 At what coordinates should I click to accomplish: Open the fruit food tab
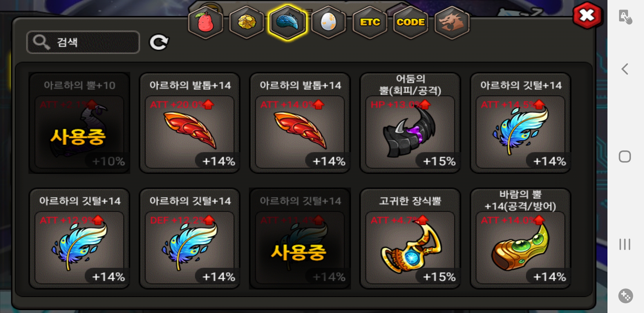[205, 22]
